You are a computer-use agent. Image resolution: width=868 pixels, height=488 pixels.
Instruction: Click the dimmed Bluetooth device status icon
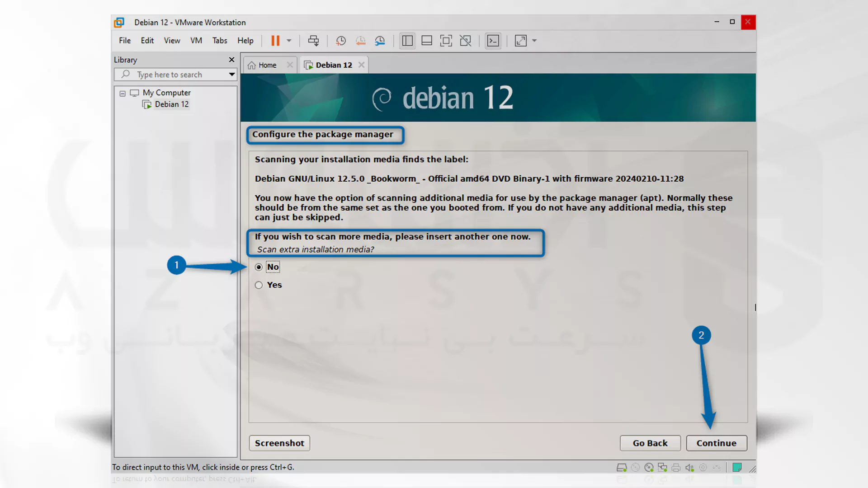(717, 468)
